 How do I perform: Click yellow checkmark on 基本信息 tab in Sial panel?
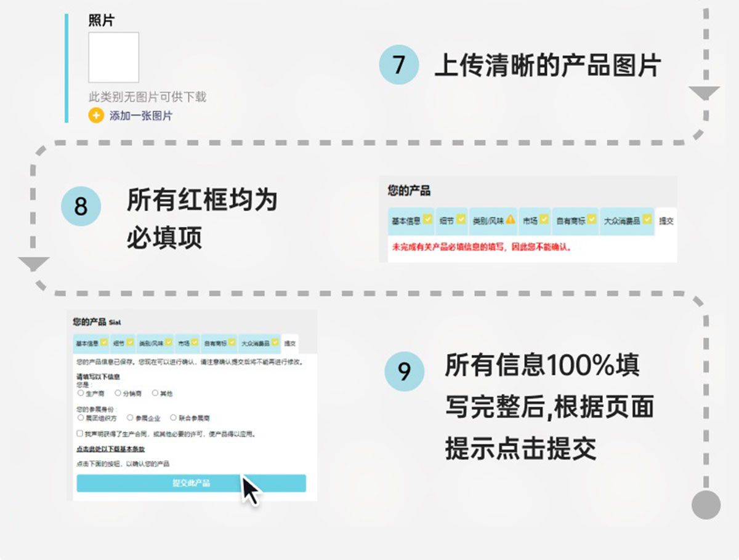tap(104, 342)
